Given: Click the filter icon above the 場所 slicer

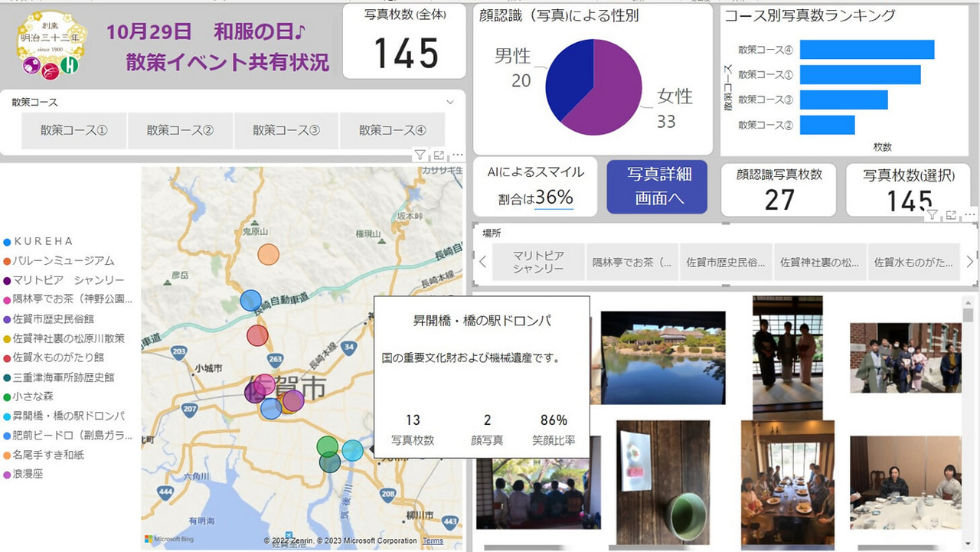Looking at the screenshot, I should click(x=932, y=215).
